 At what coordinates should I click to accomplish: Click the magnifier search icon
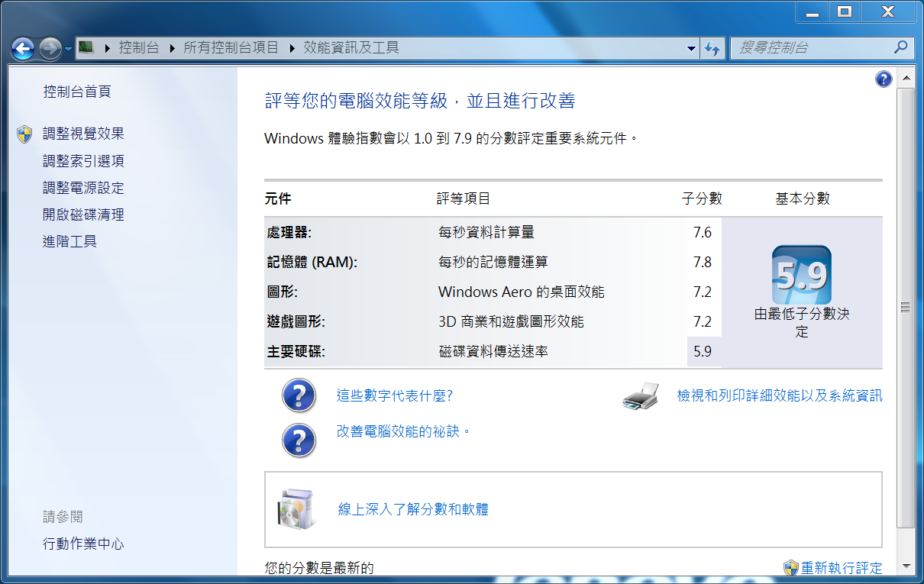point(901,47)
